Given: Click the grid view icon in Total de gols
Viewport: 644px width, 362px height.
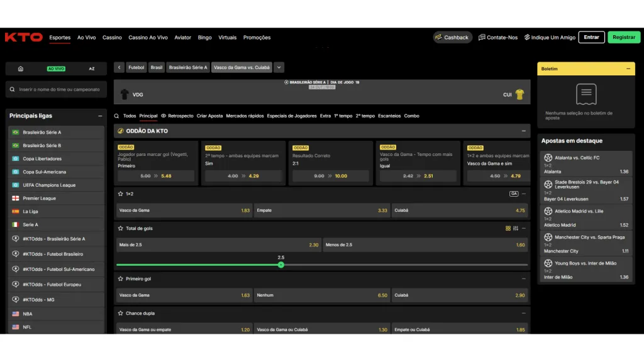Looking at the screenshot, I should coord(508,228).
